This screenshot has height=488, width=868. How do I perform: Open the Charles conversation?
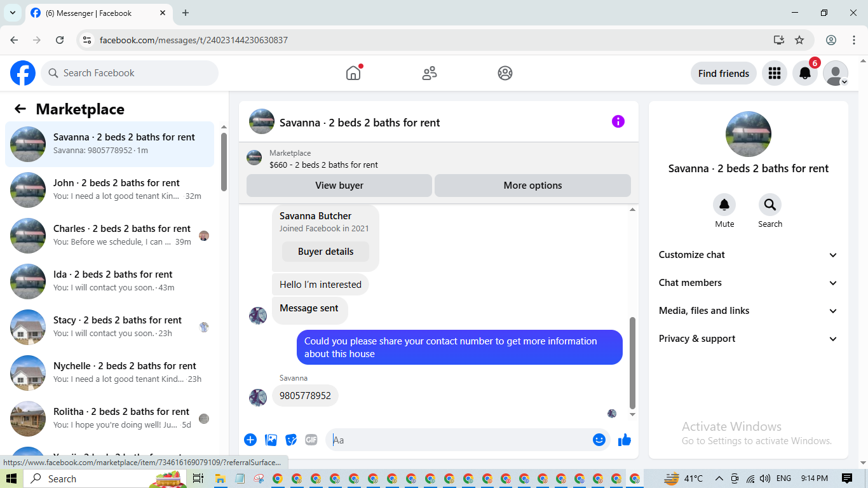(x=109, y=236)
